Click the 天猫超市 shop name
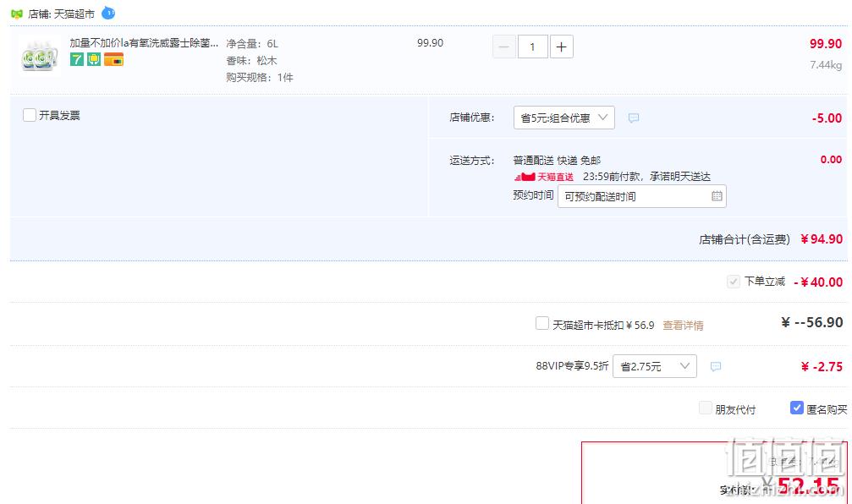 (x=74, y=14)
